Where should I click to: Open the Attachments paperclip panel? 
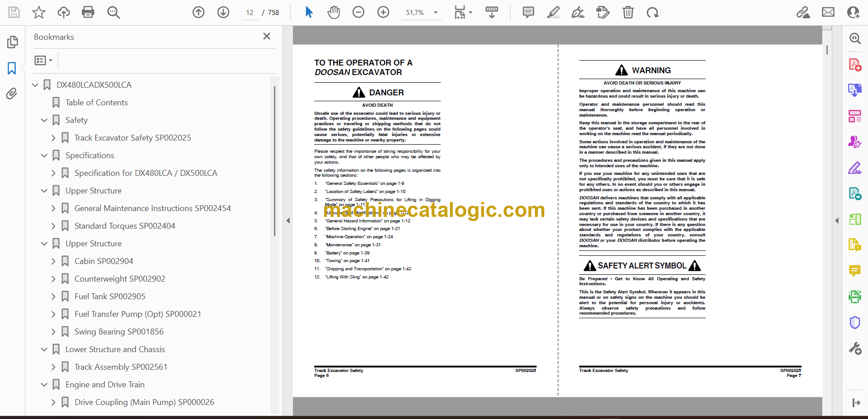click(x=12, y=94)
